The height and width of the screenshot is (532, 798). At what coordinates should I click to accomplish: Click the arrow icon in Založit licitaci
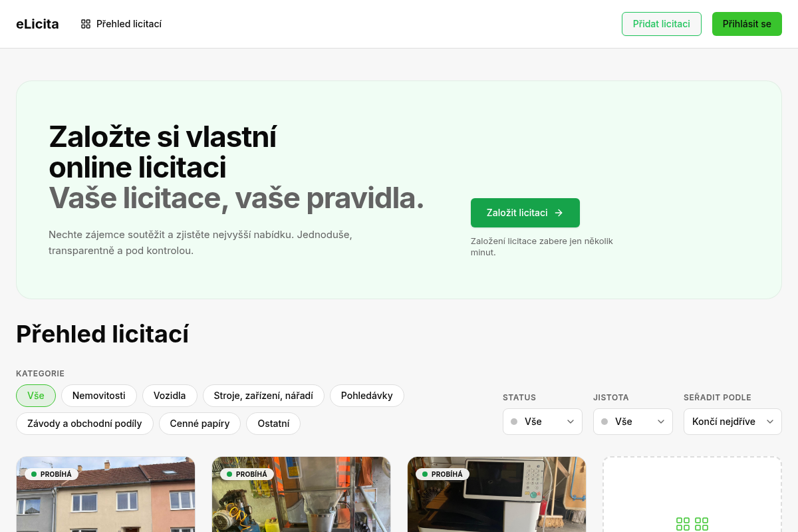(x=559, y=213)
